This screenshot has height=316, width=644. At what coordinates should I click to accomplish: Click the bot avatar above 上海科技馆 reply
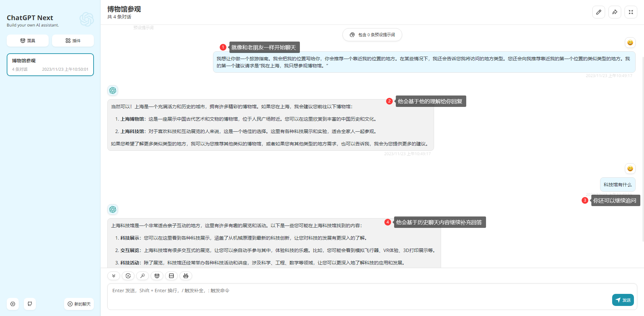point(113,209)
